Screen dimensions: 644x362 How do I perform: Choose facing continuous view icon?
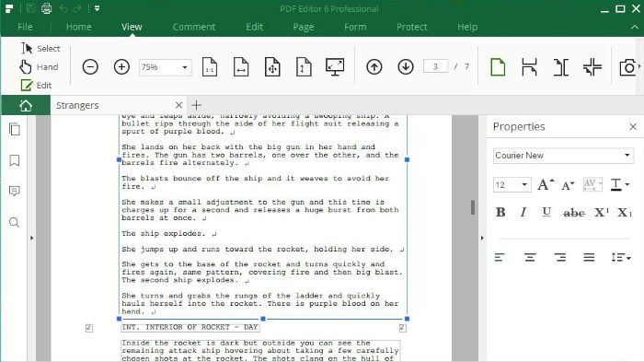592,66
